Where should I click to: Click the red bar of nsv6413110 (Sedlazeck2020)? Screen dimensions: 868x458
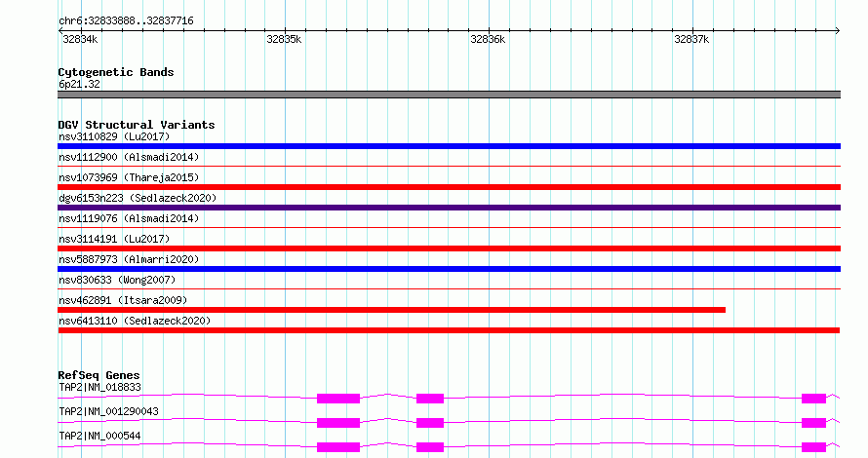tap(449, 330)
